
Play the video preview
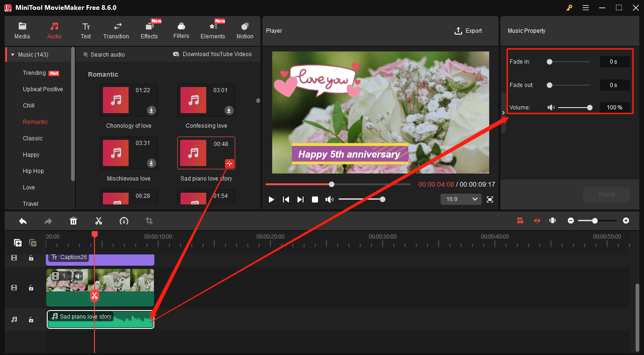(x=271, y=200)
